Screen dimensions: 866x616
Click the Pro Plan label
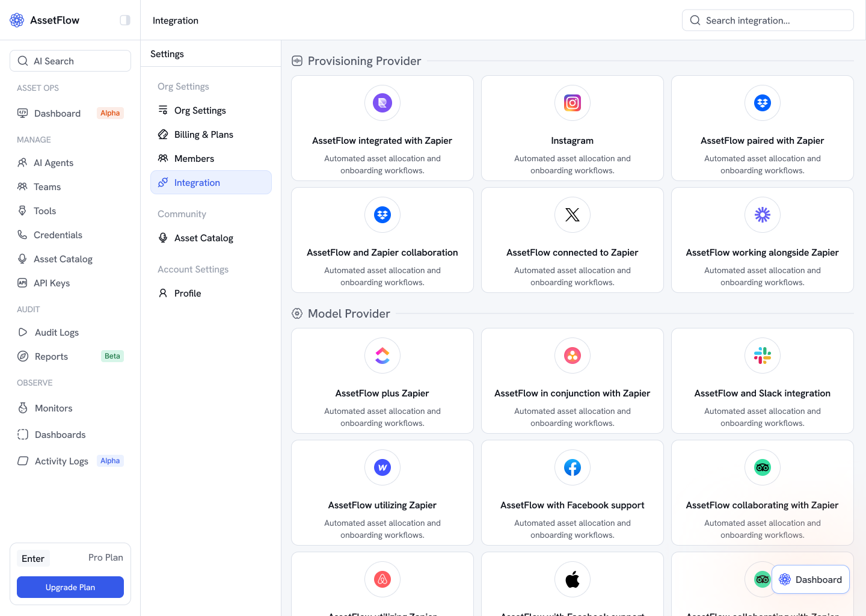point(106,558)
